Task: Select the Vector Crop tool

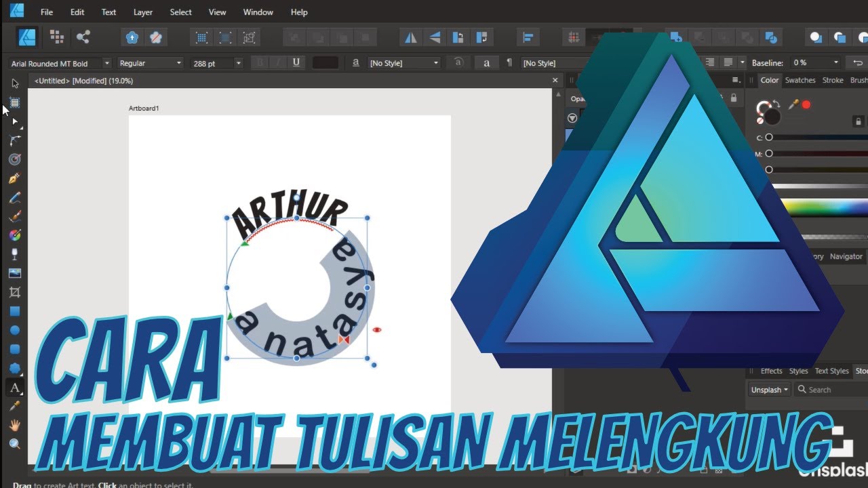Action: tap(15, 292)
